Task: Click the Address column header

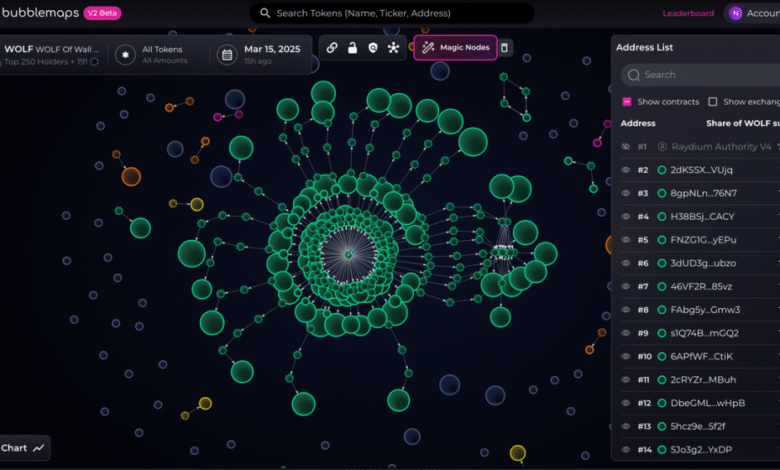Action: point(638,123)
